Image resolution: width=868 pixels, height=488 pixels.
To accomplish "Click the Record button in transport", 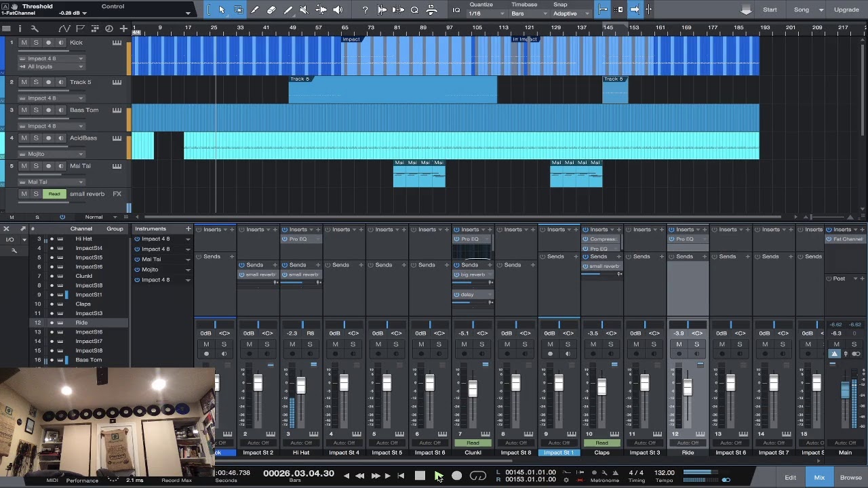I will click(x=456, y=476).
